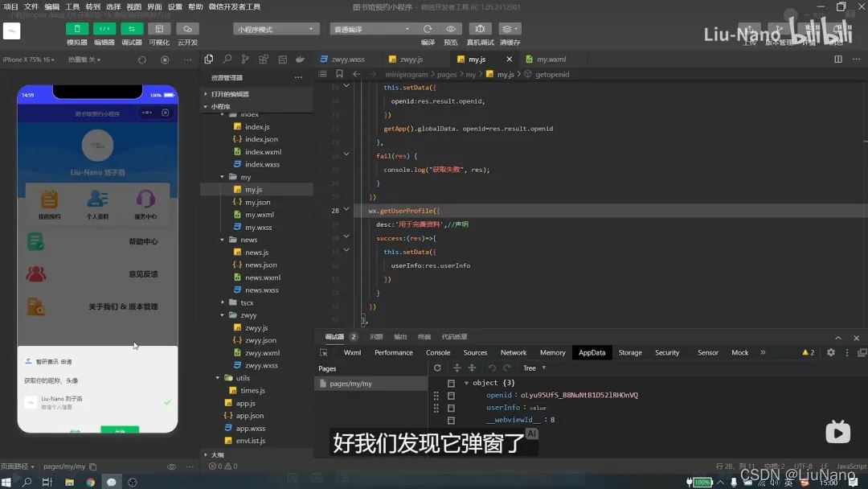Collapse the news folder in file tree
Screen dimensions: 868x489
click(223, 240)
